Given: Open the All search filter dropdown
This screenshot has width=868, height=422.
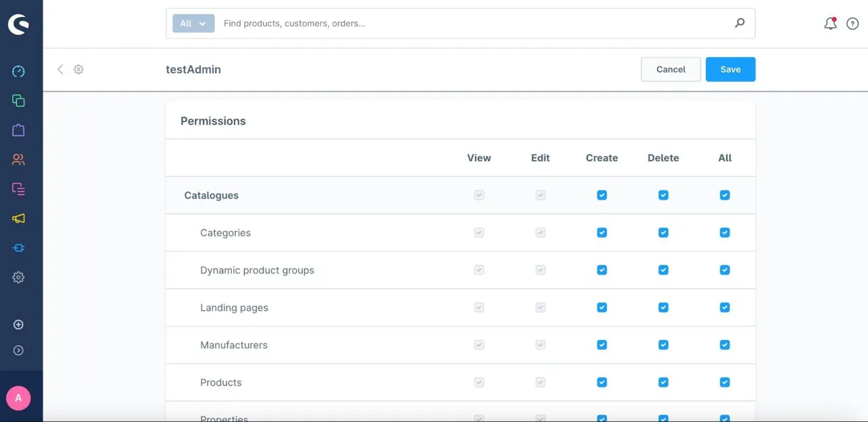Looking at the screenshot, I should pyautogui.click(x=193, y=23).
